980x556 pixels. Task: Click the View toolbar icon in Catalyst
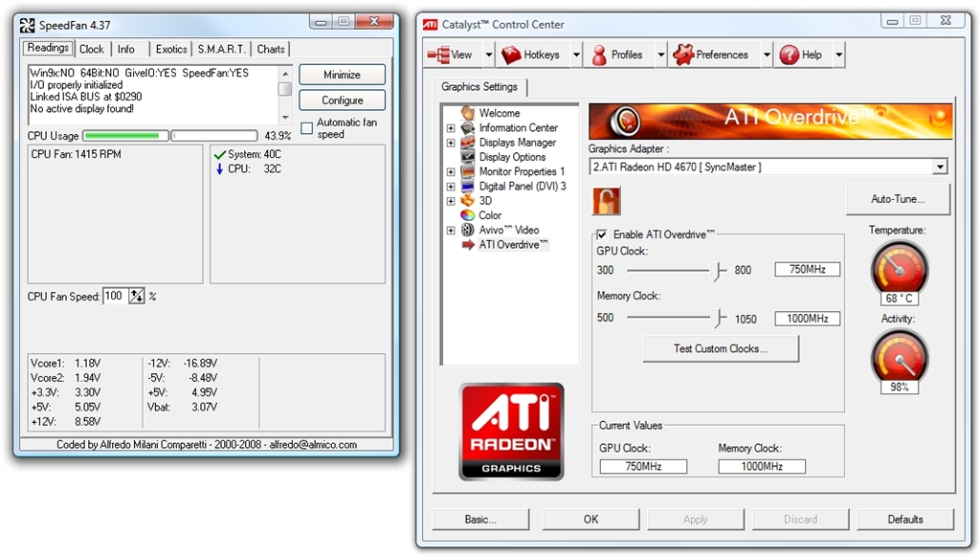(x=438, y=55)
